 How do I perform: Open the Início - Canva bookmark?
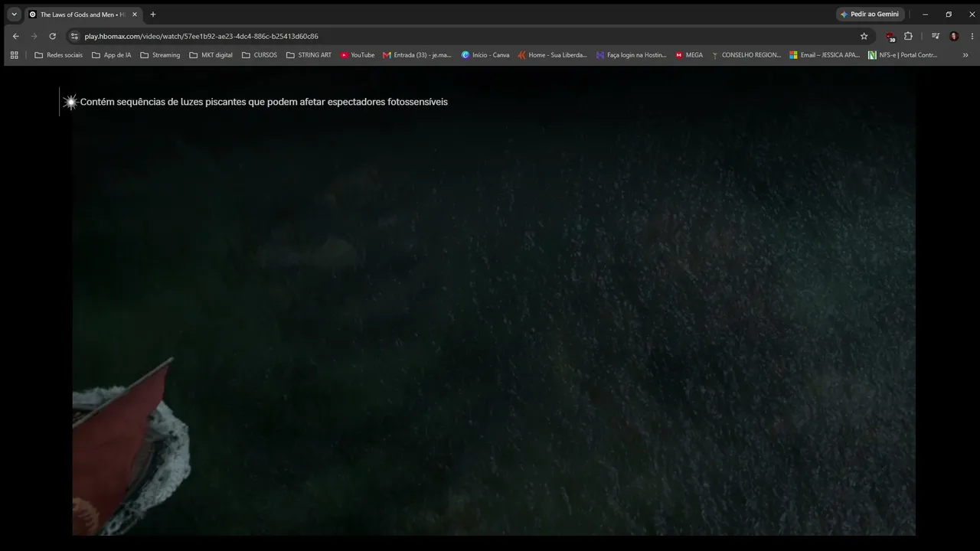(485, 55)
